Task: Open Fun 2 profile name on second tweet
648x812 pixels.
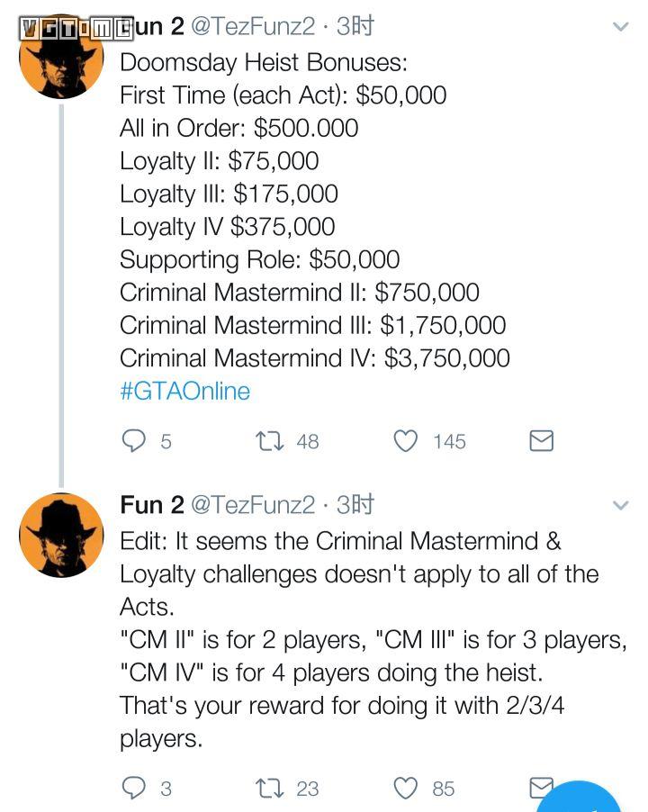Action: [x=151, y=505]
